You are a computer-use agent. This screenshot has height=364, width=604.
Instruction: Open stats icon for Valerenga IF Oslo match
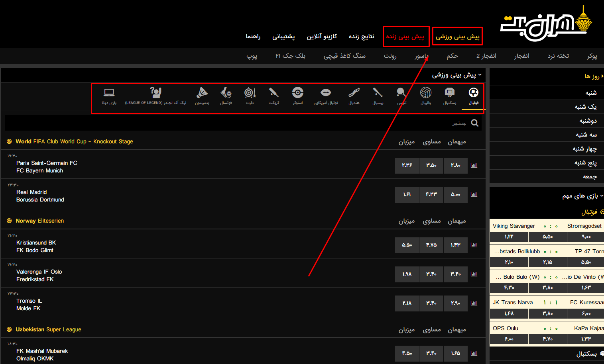pyautogui.click(x=474, y=274)
